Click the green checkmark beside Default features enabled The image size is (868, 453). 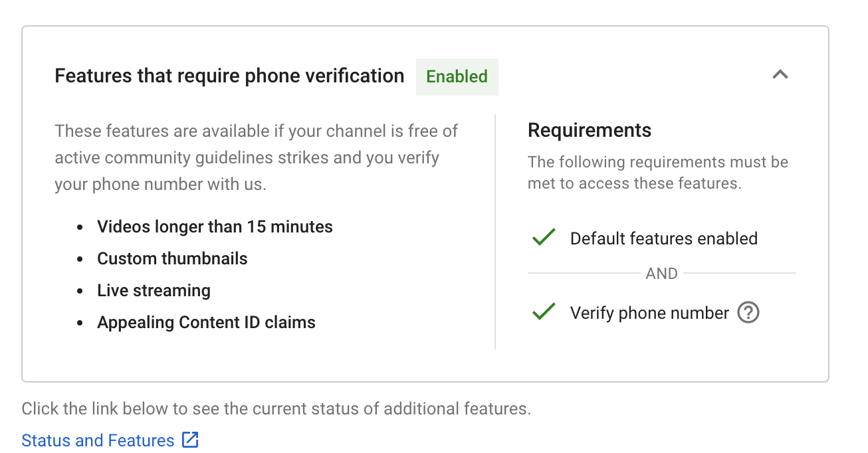click(x=544, y=237)
